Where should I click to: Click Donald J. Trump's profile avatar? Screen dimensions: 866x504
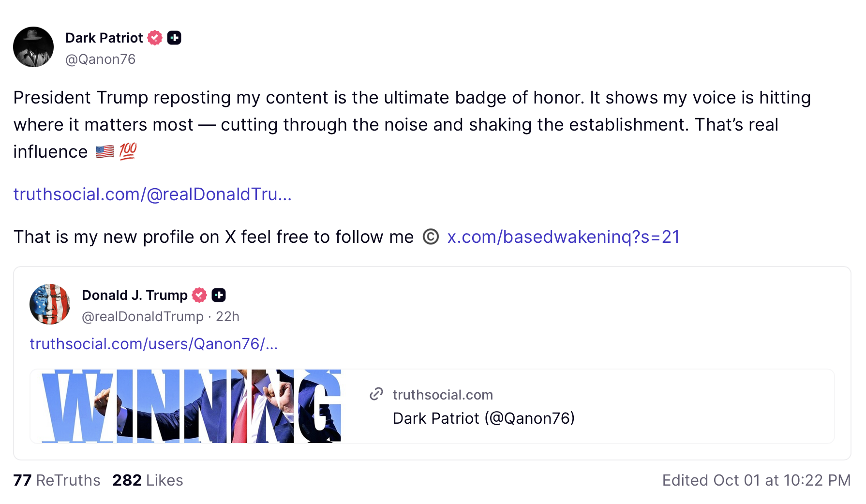[50, 304]
